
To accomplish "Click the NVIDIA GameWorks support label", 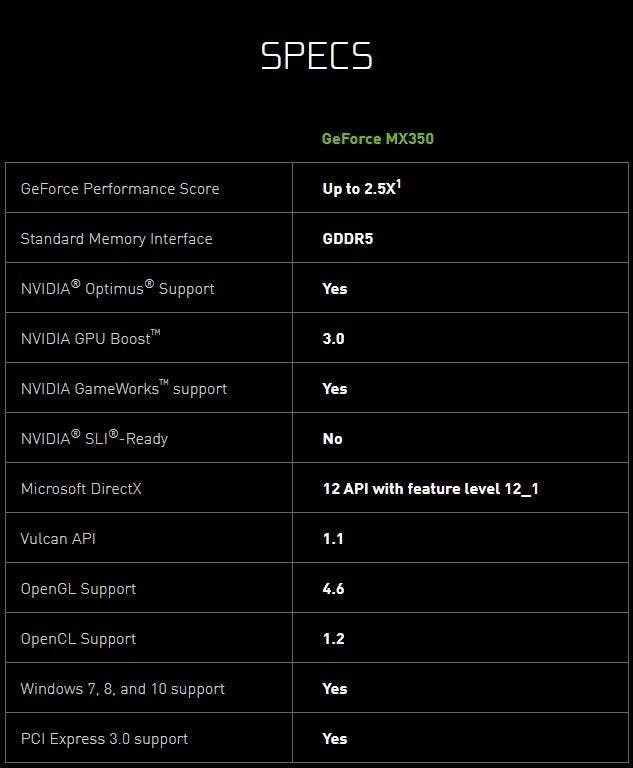I will (x=124, y=388).
